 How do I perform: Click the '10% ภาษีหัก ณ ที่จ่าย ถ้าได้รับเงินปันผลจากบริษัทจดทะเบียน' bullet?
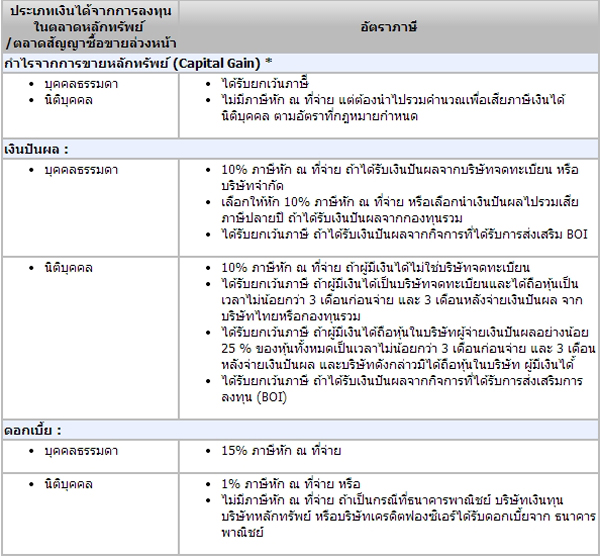[x=400, y=178]
